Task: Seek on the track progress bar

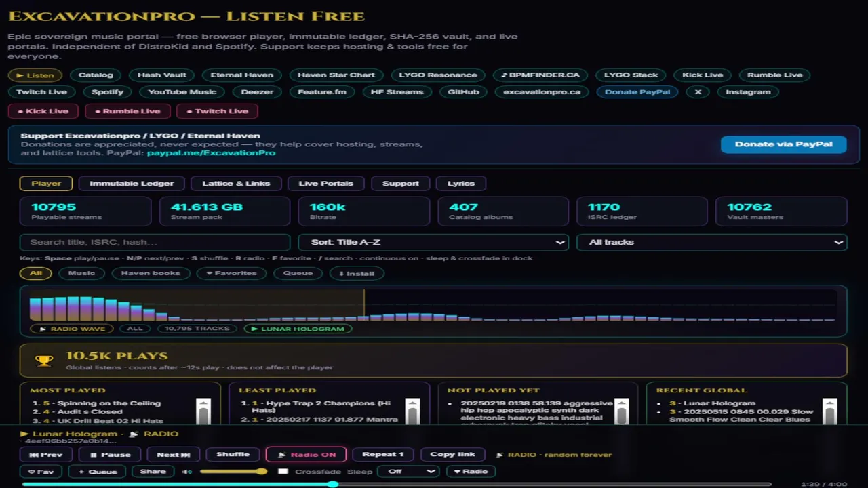Action: [397, 485]
